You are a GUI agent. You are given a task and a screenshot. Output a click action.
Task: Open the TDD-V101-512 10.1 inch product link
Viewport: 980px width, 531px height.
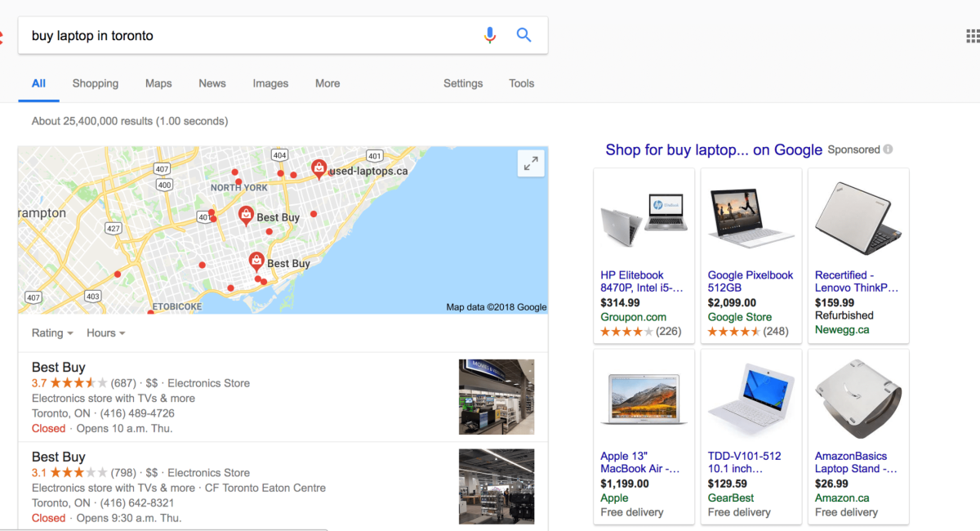coord(744,462)
